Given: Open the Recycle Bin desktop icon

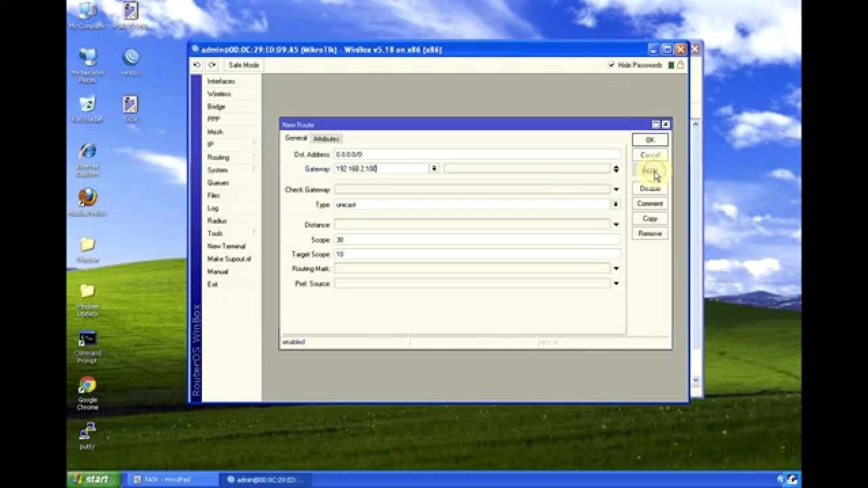Looking at the screenshot, I should coord(87,109).
